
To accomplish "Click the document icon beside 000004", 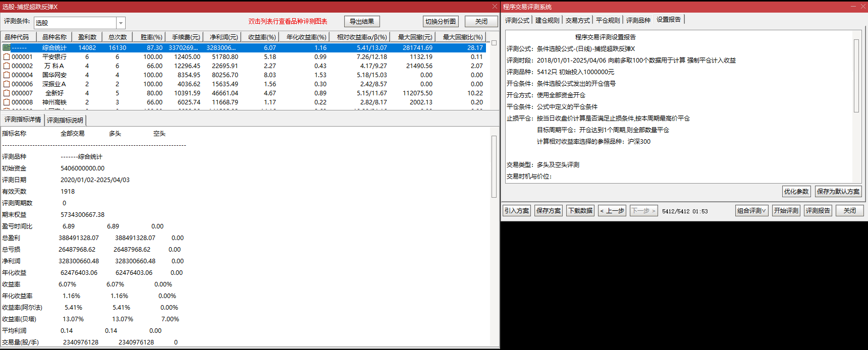I will point(7,75).
